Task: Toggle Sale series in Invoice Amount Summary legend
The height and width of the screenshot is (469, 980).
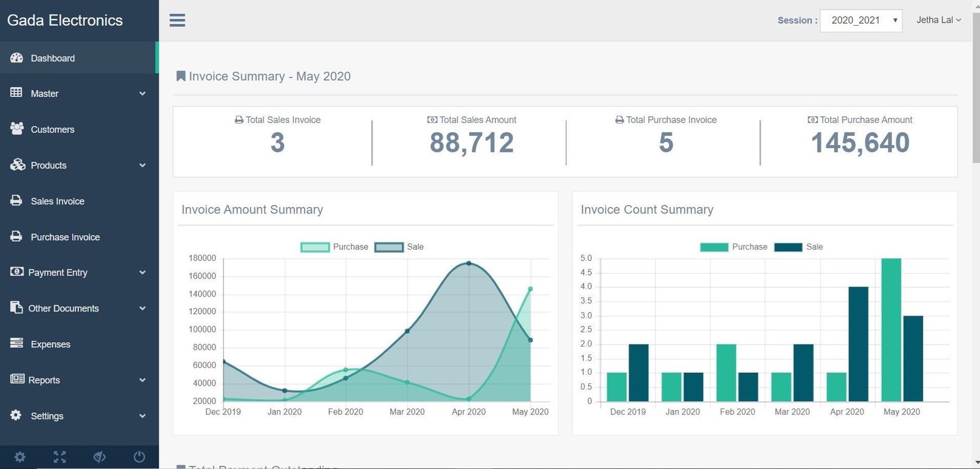Action: click(x=399, y=247)
